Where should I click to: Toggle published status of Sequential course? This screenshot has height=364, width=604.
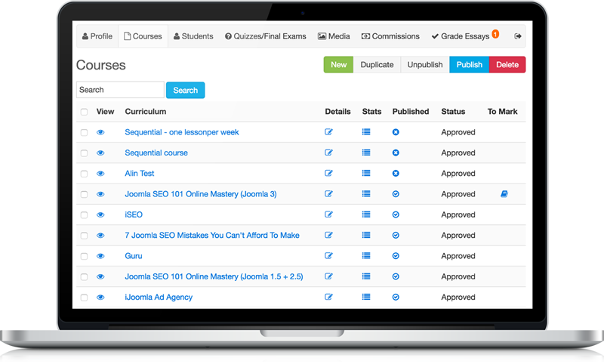point(396,153)
